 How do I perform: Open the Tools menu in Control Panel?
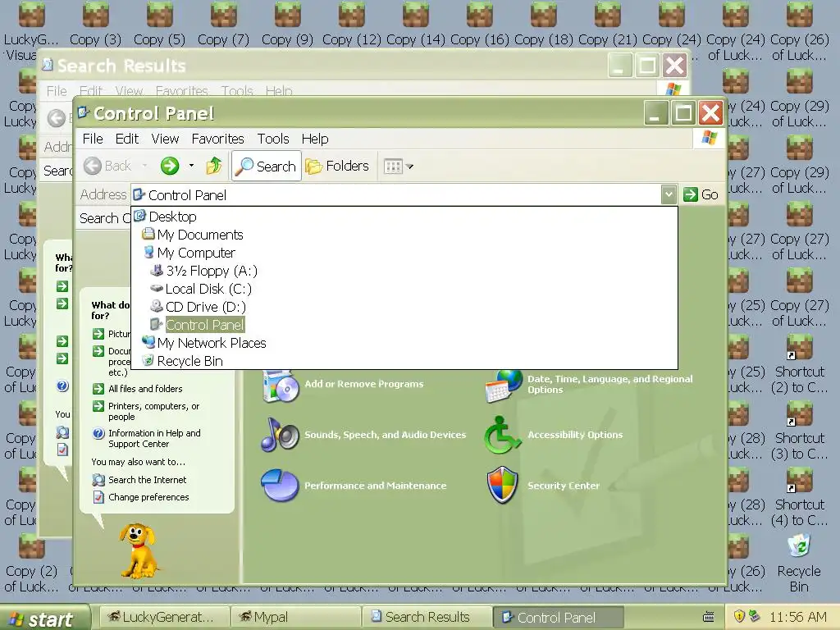click(273, 139)
